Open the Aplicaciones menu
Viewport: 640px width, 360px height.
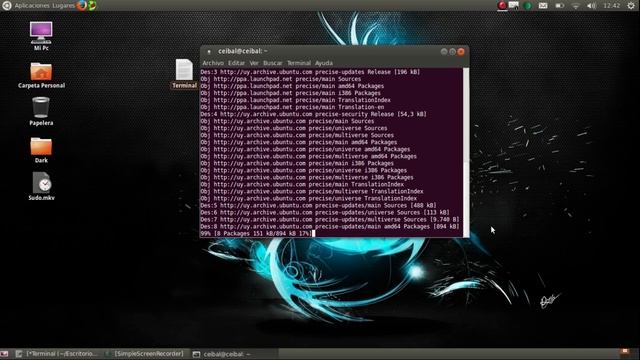tap(32, 6)
